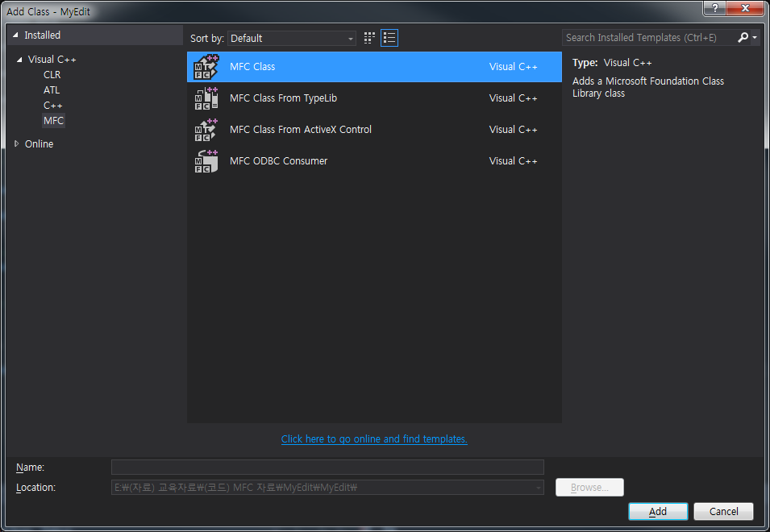Click the Cancel button
This screenshot has width=770, height=532.
pyautogui.click(x=723, y=511)
